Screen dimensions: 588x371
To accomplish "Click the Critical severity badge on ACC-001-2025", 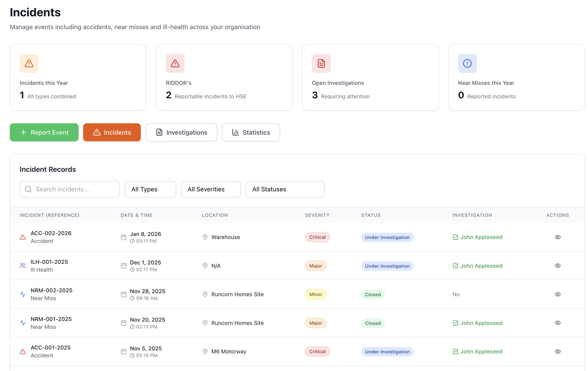I will pos(317,351).
